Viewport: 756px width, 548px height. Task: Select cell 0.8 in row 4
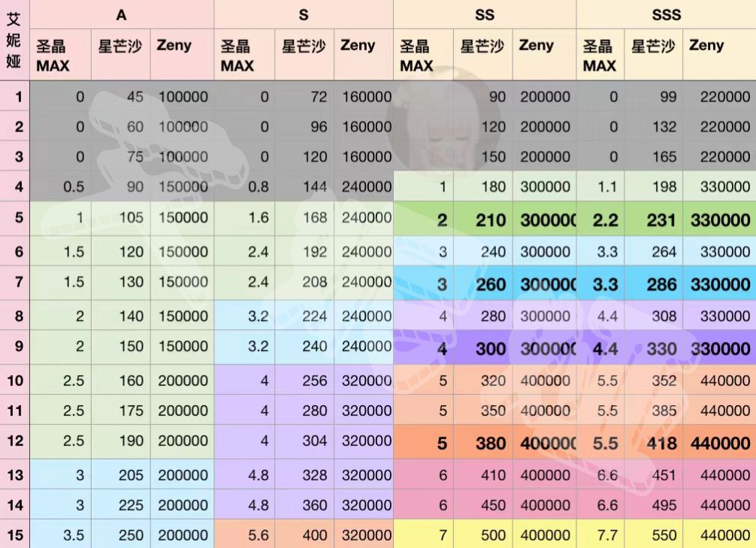pyautogui.click(x=244, y=186)
